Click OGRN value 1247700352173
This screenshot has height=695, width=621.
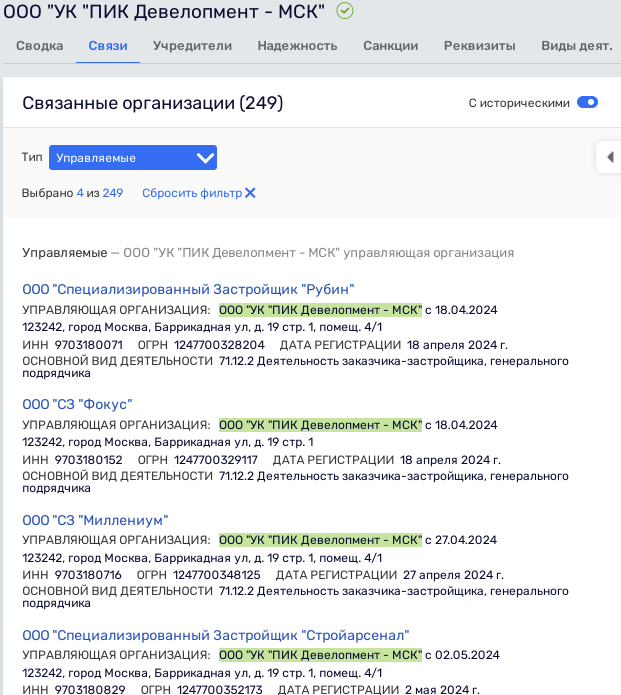click(219, 690)
